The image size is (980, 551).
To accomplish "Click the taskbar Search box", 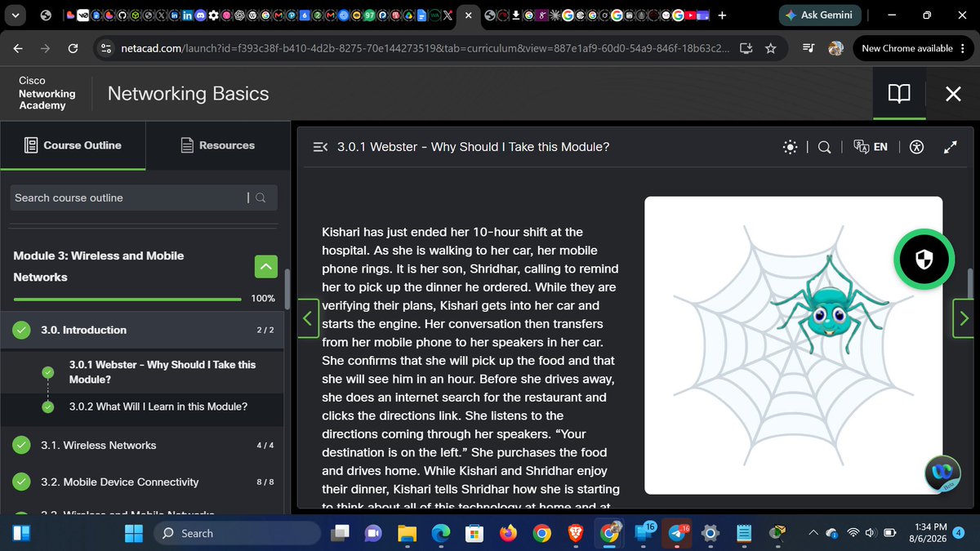I will (x=237, y=533).
